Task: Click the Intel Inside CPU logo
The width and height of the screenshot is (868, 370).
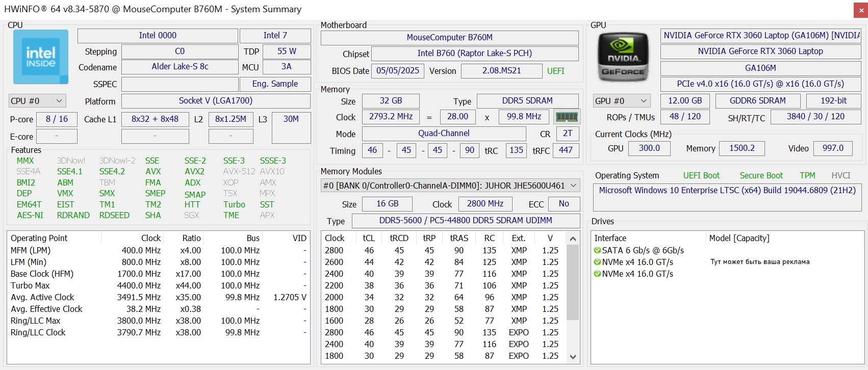Action: pyautogui.click(x=41, y=57)
